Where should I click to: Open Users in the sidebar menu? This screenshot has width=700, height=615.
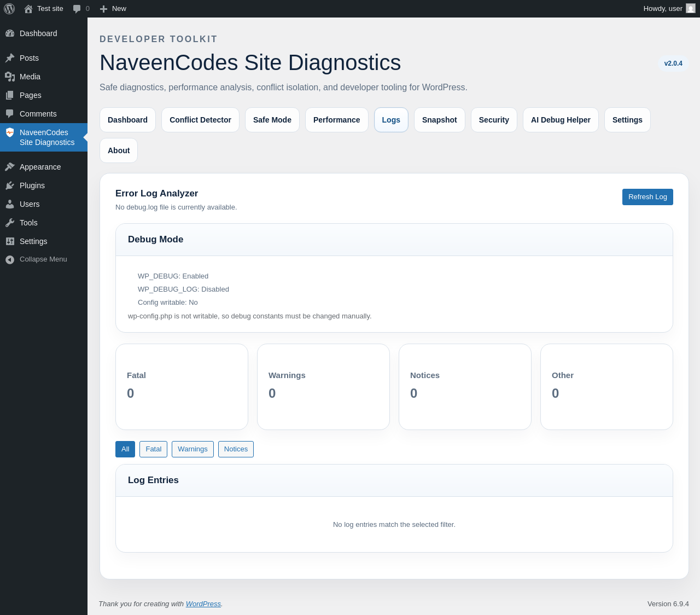point(44,204)
